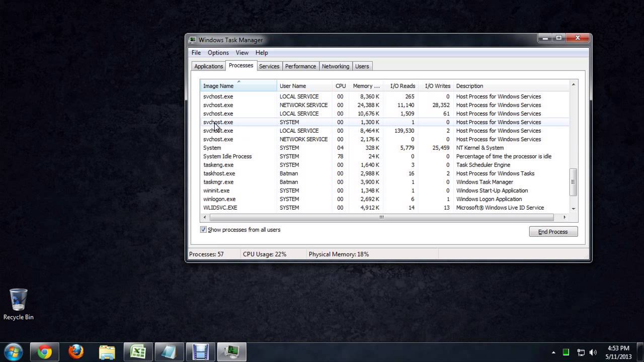The image size is (644, 362).
Task: Sort by Memory column header
Action: pos(366,86)
